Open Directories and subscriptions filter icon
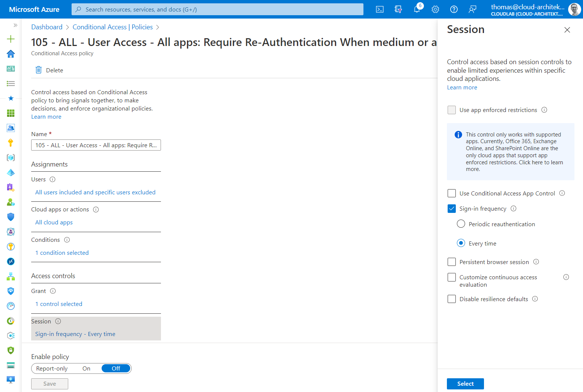Screen dimensions: 583x392 [x=398, y=9]
